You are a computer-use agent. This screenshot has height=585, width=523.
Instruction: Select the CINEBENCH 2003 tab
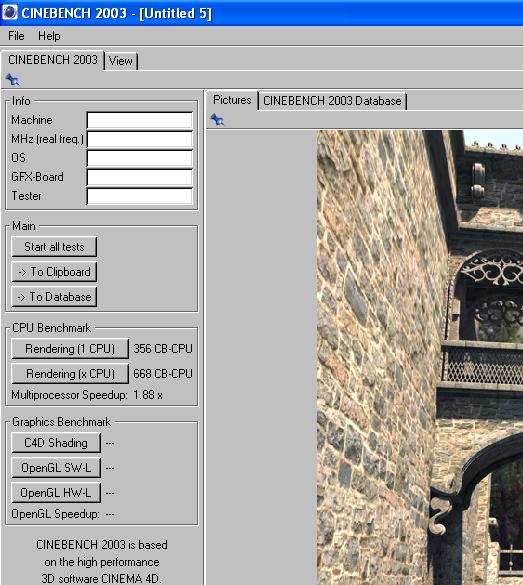[53, 60]
